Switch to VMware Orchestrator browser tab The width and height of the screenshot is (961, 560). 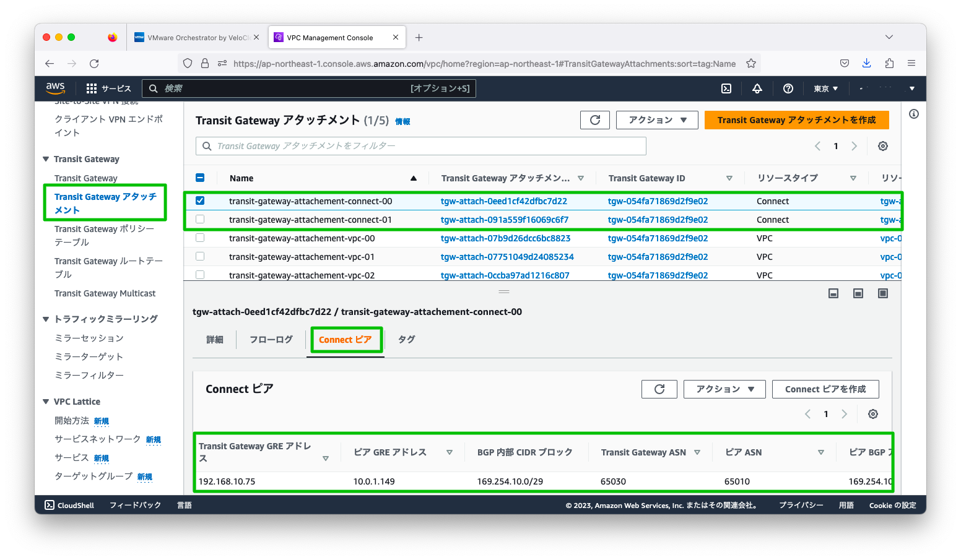click(197, 38)
